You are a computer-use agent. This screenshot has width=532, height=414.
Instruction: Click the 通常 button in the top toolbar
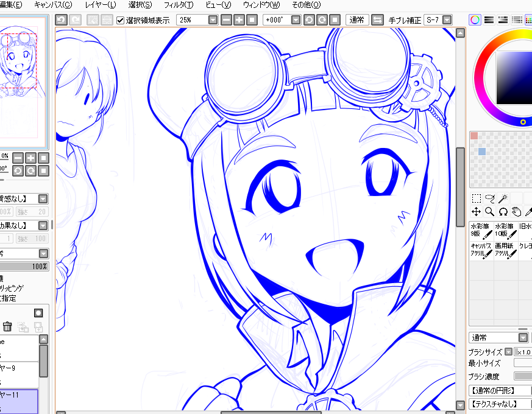(x=357, y=20)
